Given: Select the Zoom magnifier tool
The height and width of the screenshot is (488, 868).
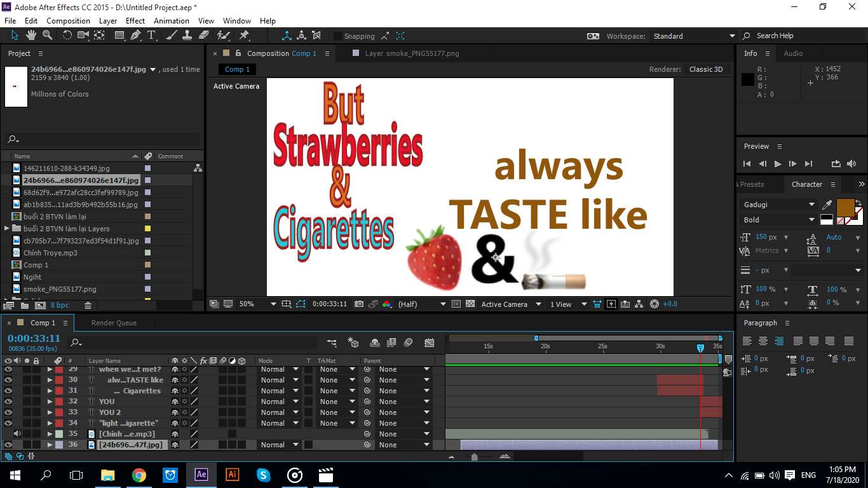Looking at the screenshot, I should coord(46,36).
